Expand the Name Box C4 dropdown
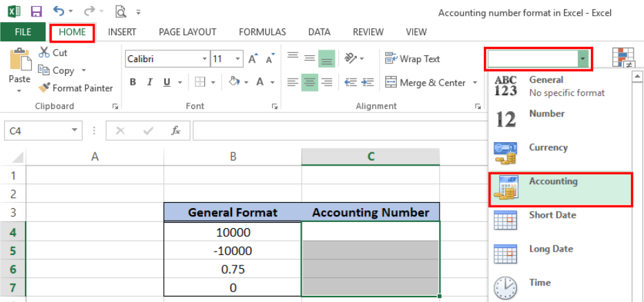644x302 pixels. click(x=74, y=130)
